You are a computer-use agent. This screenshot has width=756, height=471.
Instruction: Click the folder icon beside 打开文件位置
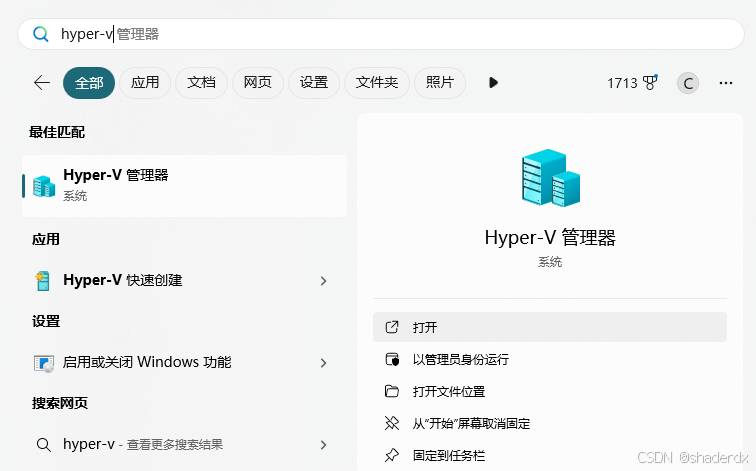pyautogui.click(x=392, y=391)
